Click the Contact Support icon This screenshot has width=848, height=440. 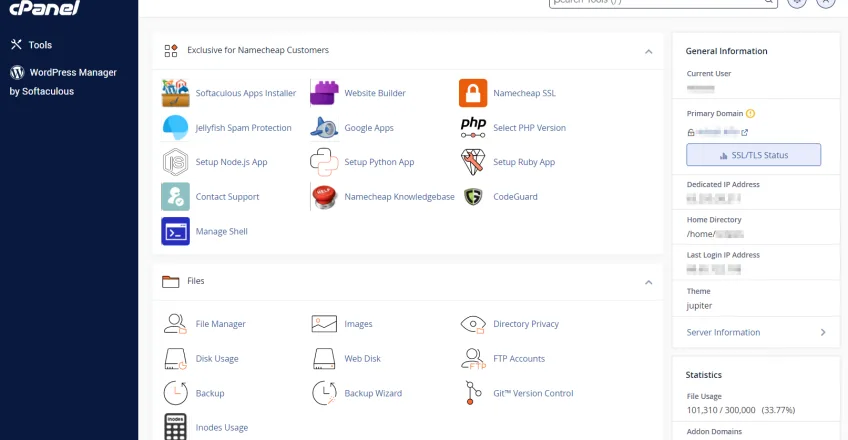point(175,197)
